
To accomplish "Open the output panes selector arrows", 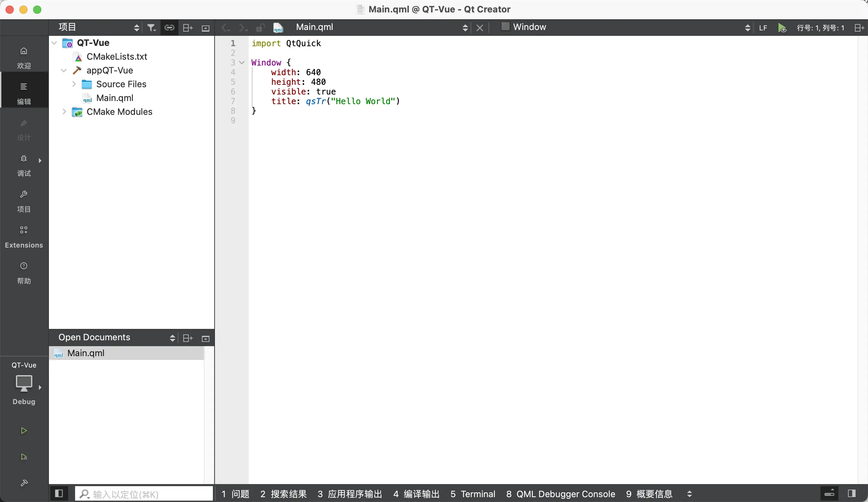I will click(689, 494).
